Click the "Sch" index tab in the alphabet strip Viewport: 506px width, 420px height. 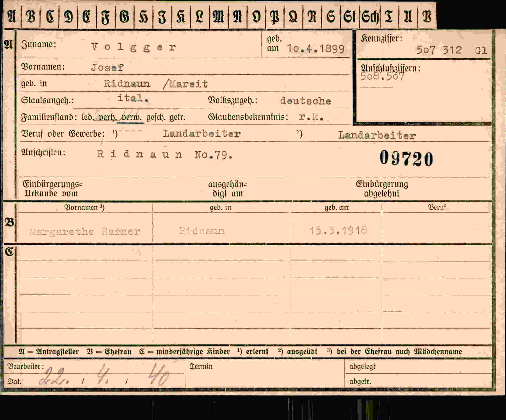tap(370, 17)
